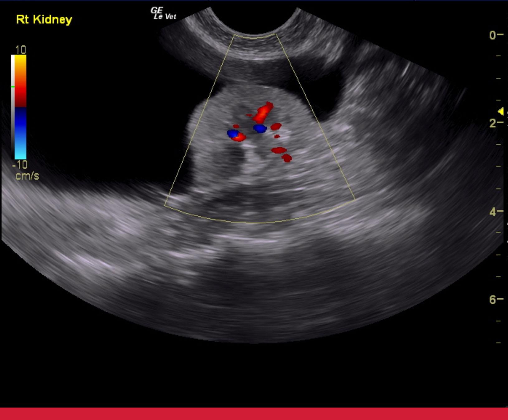Click the Rt Kidney annotation label
This screenshot has height=420, width=508.
[44, 19]
